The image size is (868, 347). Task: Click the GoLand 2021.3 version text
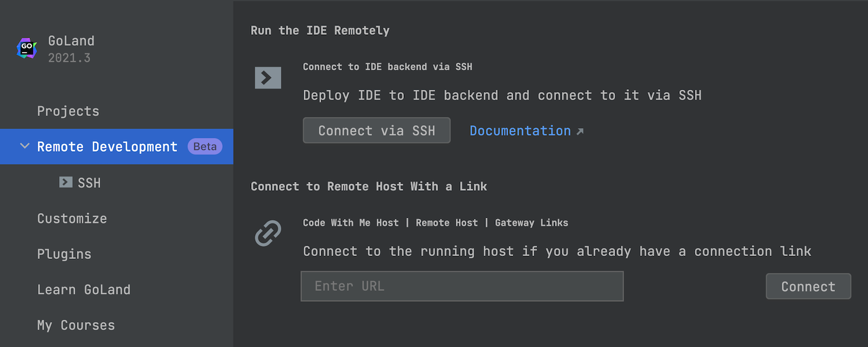[69, 58]
